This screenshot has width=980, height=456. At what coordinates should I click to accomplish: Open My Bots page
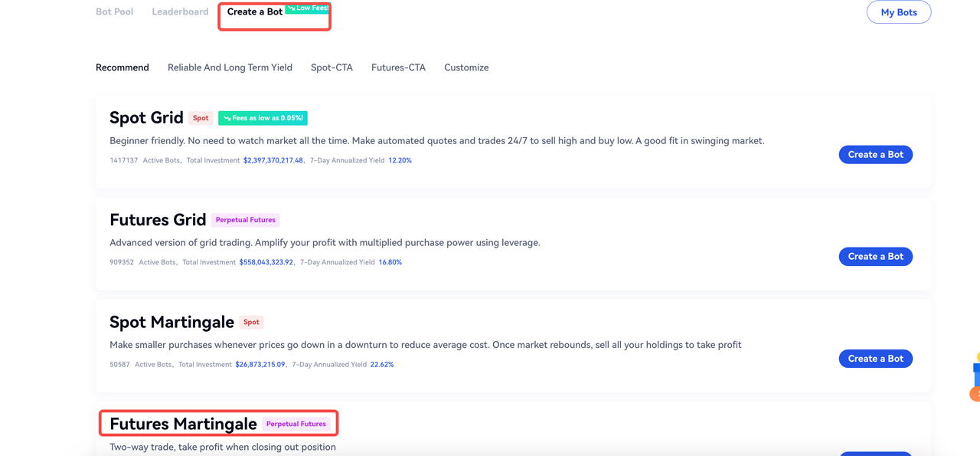pos(899,12)
